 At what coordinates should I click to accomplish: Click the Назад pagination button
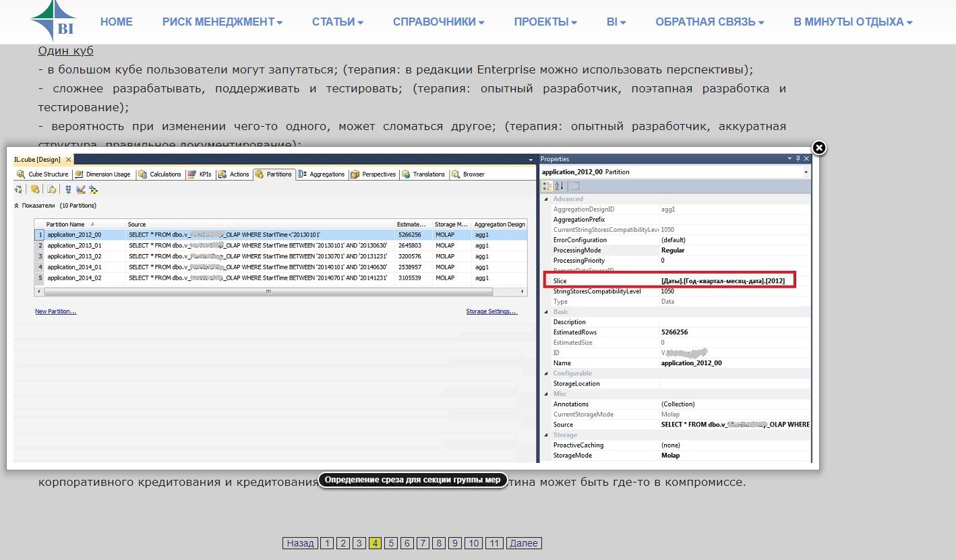click(x=300, y=543)
